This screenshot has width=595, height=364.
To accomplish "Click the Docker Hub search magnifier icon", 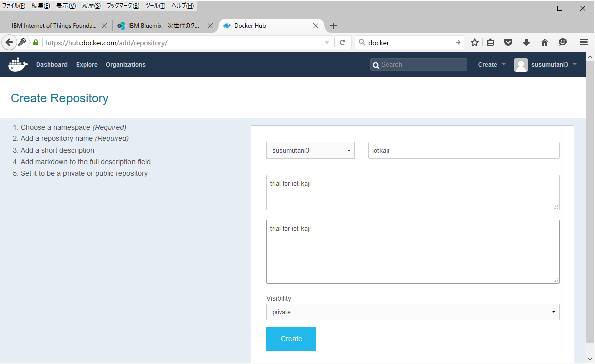I will coord(376,65).
